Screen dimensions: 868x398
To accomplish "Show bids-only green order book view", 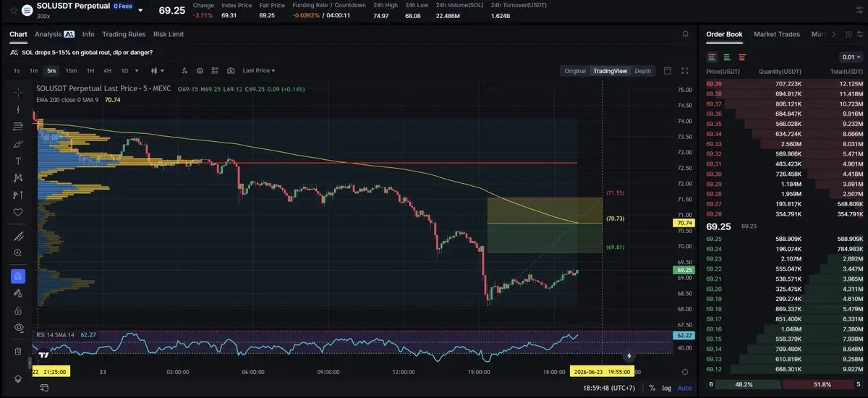I will [x=727, y=56].
